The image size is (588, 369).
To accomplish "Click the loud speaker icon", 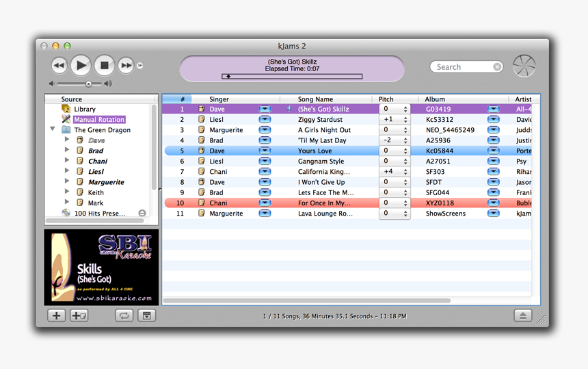I will [109, 84].
